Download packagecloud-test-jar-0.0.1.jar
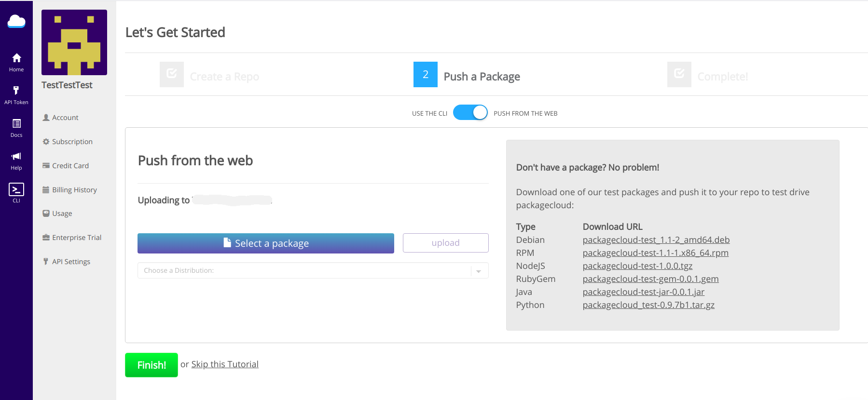This screenshot has width=868, height=400. [644, 292]
